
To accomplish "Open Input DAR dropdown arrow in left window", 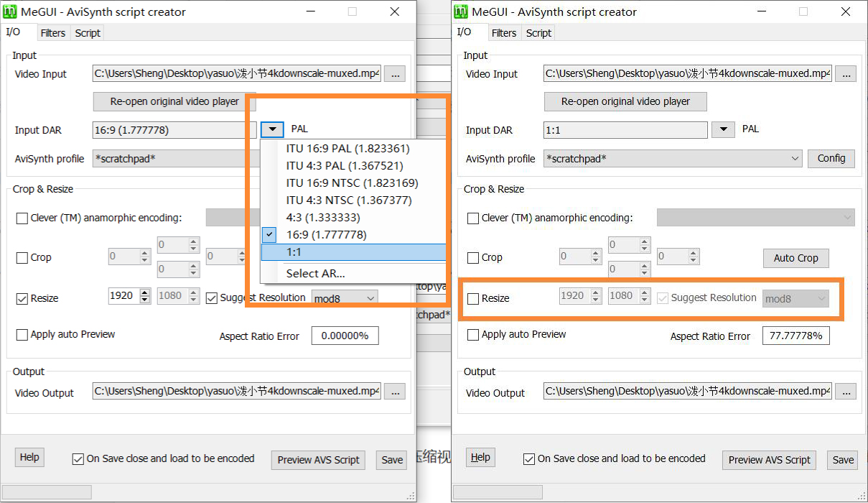I will (x=272, y=129).
